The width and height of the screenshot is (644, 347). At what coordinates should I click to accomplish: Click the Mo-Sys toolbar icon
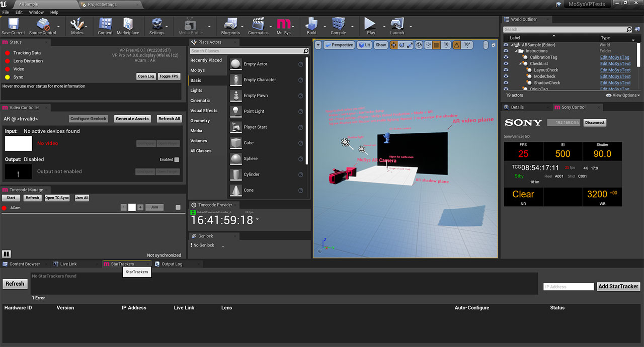click(284, 26)
